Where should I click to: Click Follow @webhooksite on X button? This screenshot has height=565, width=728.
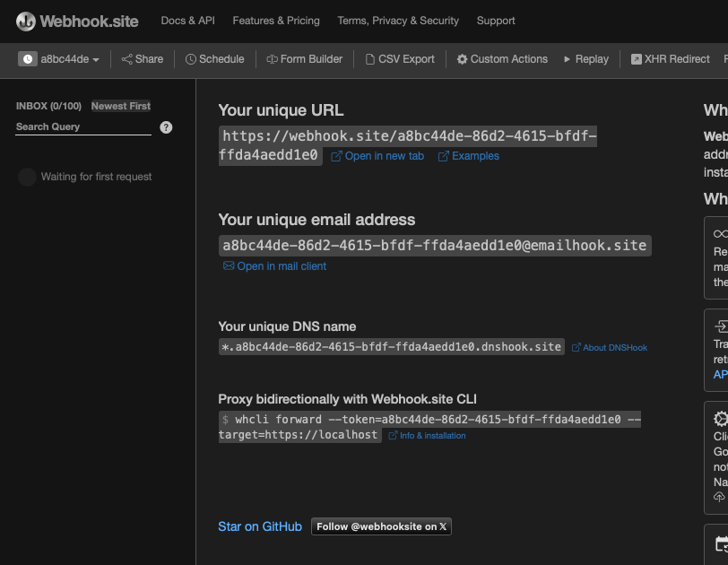[381, 527]
